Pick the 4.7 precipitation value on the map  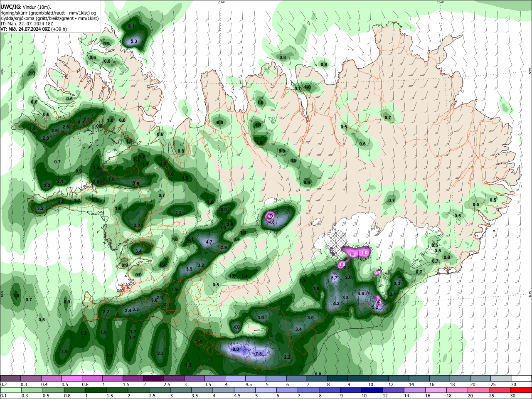(209, 242)
